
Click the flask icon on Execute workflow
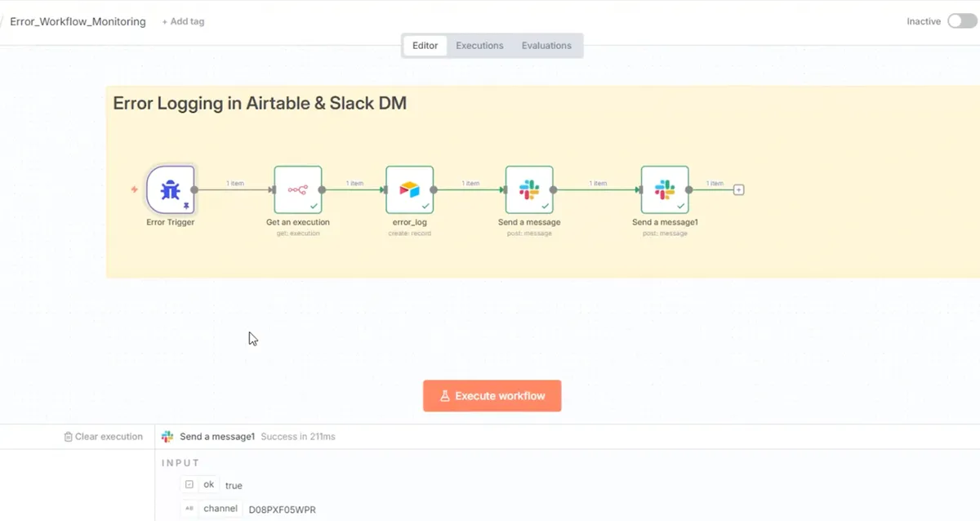445,396
